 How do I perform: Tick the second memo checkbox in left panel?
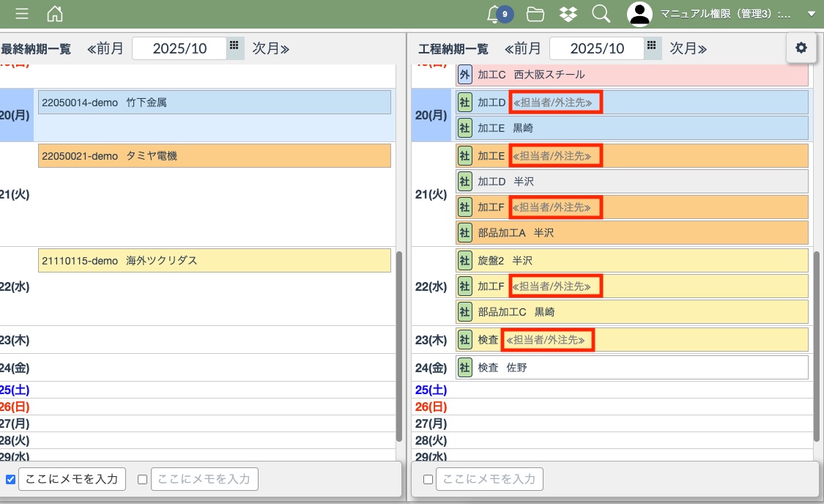(143, 480)
